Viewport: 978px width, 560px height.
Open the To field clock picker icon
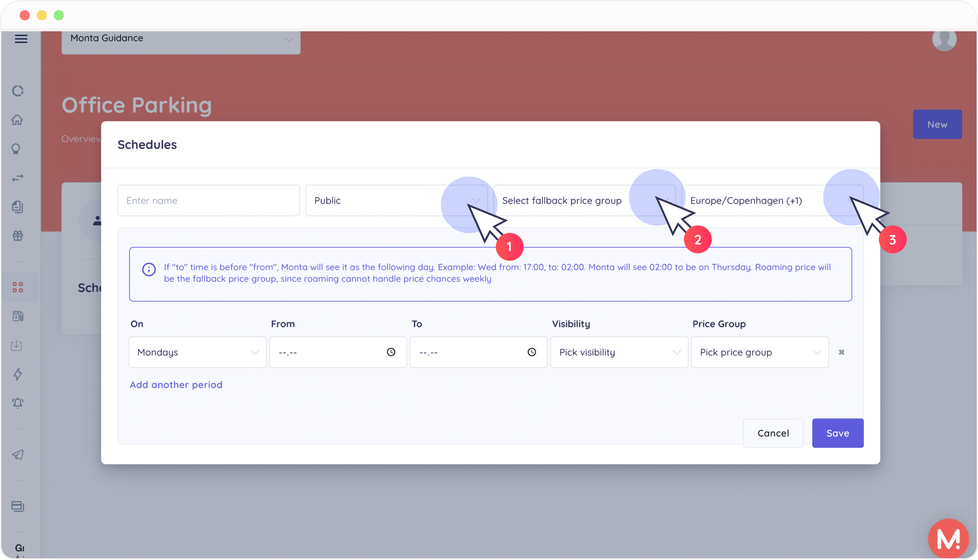coord(532,352)
